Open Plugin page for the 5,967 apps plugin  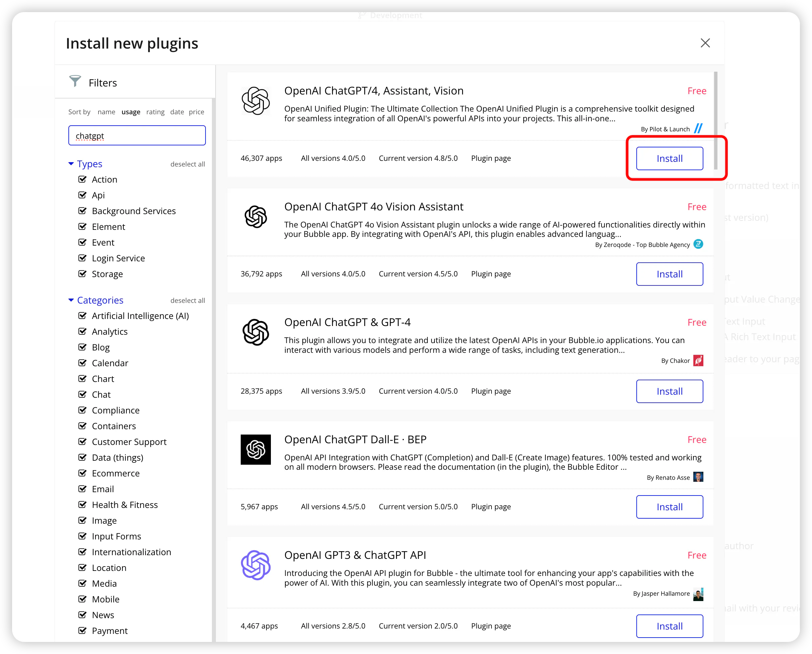(491, 507)
